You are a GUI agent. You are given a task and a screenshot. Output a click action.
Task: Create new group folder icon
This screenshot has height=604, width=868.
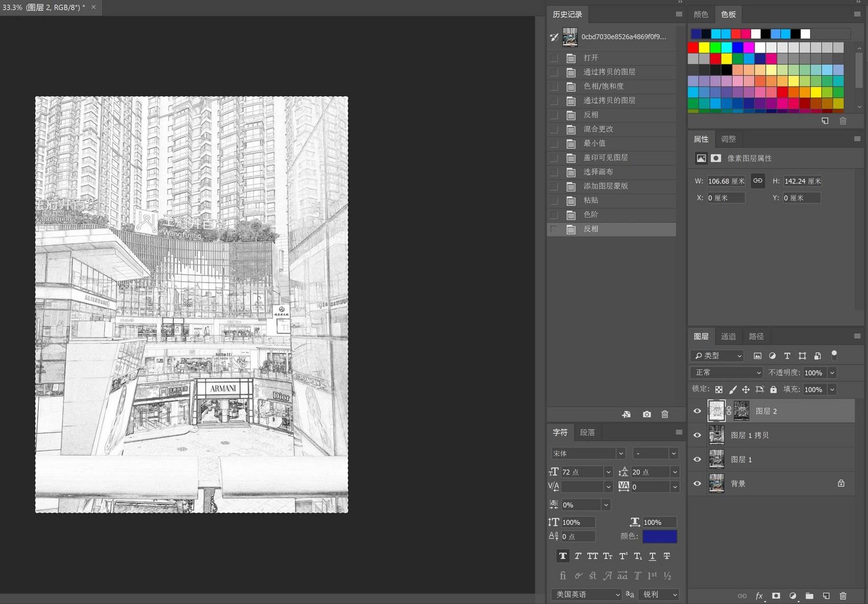(x=809, y=596)
